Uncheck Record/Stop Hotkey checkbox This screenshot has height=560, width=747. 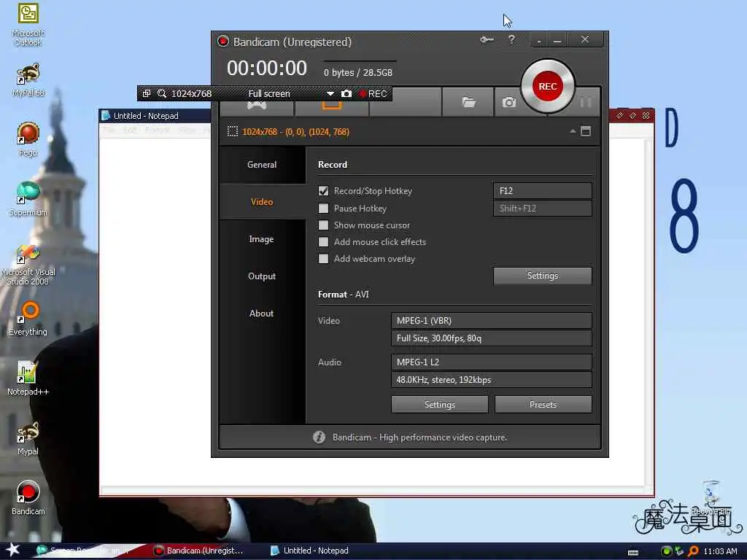pyautogui.click(x=323, y=191)
